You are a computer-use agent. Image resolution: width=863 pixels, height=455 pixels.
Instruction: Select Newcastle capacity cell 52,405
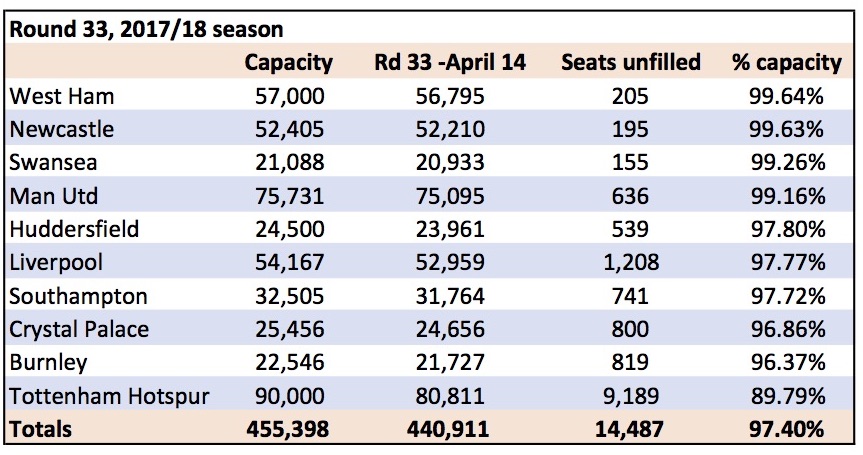tap(290, 129)
